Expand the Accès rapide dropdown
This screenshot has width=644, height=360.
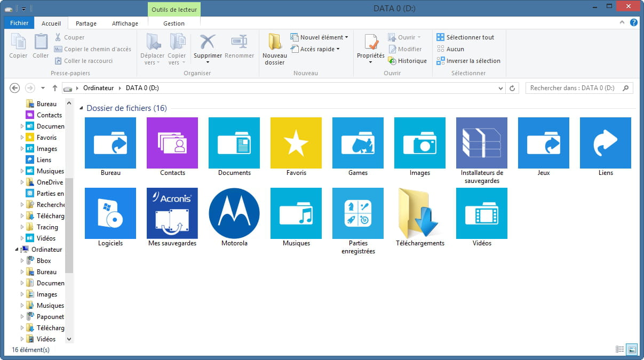coord(315,49)
